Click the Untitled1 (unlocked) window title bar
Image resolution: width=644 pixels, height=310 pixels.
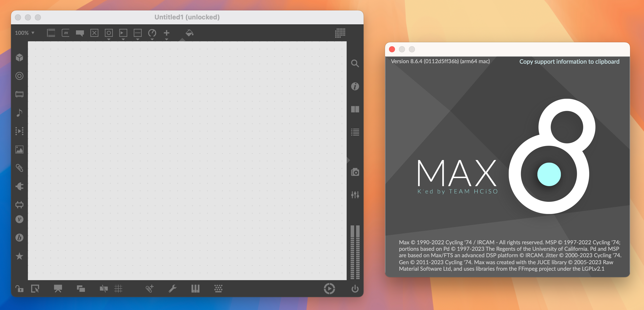coord(187,17)
